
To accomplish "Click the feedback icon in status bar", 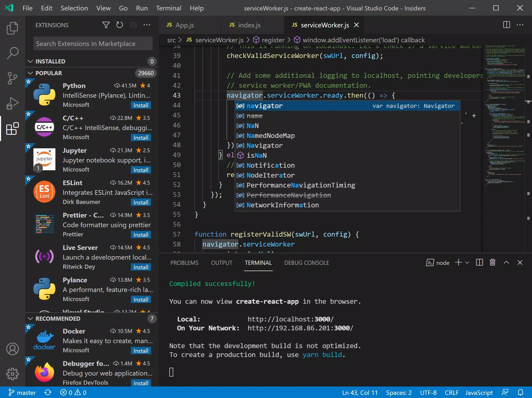I will 505,393.
